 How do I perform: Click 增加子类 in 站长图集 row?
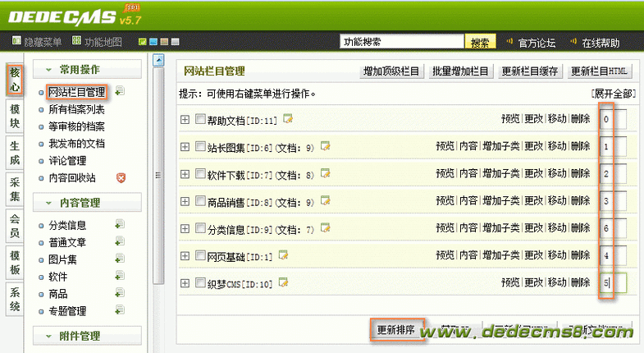point(501,146)
